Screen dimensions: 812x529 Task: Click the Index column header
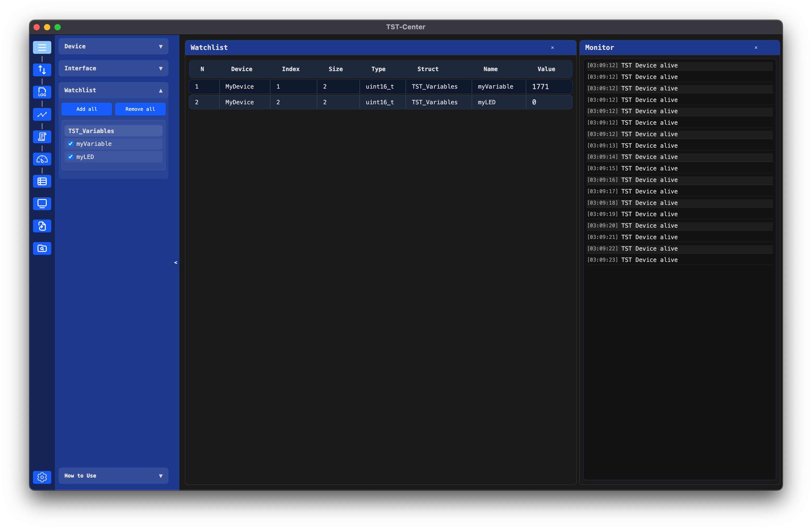(291, 69)
